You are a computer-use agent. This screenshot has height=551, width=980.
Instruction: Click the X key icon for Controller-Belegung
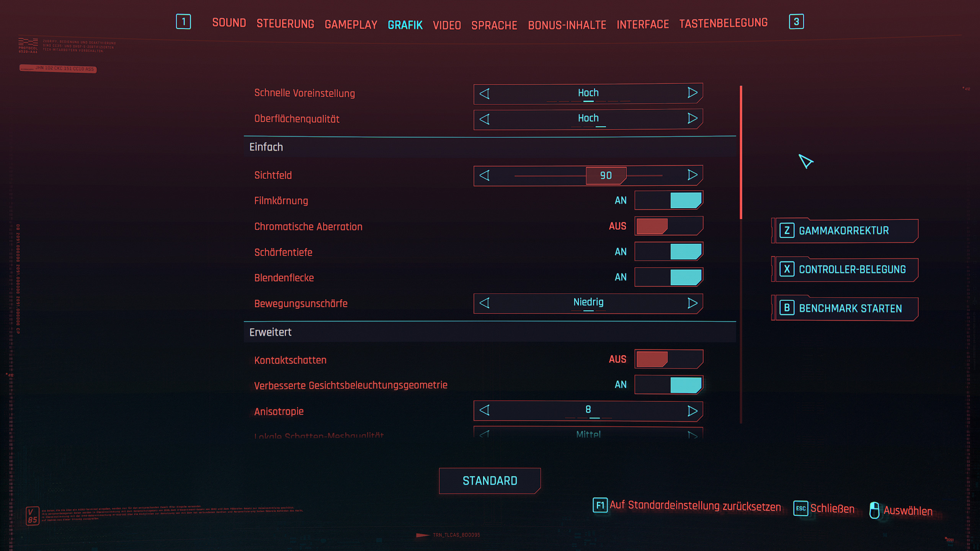787,269
